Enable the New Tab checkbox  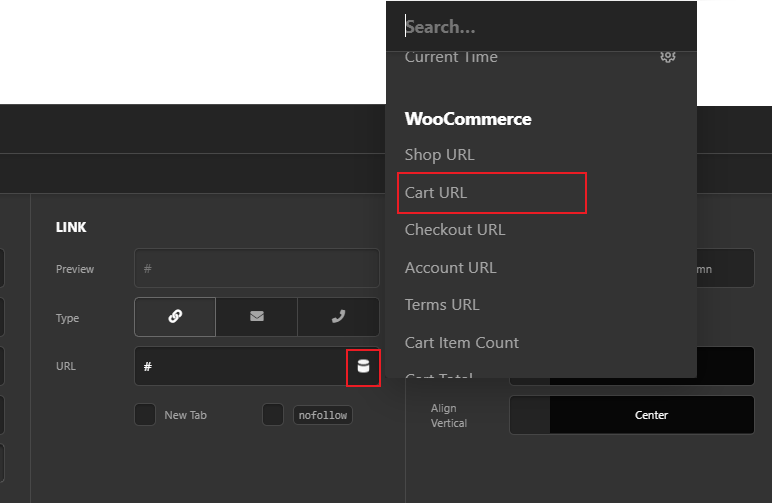(x=145, y=415)
